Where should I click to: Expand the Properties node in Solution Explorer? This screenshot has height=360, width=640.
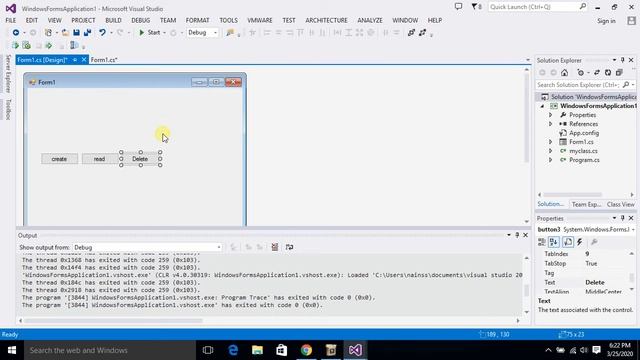550,115
